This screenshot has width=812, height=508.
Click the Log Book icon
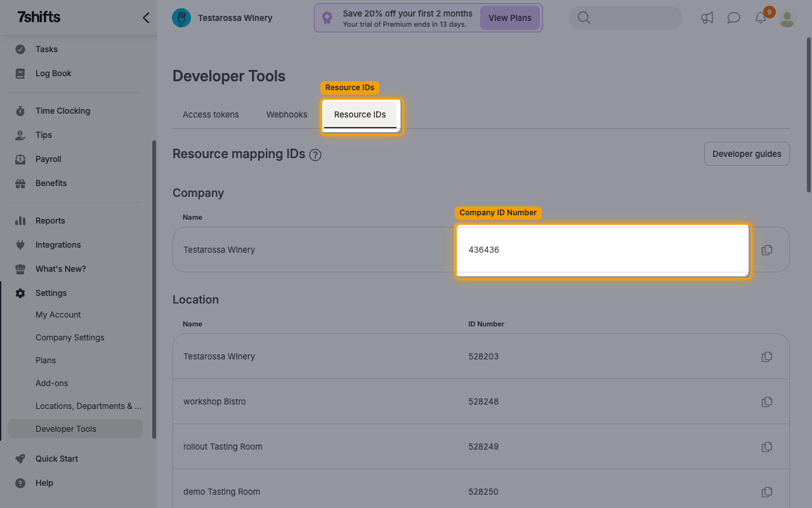click(20, 73)
